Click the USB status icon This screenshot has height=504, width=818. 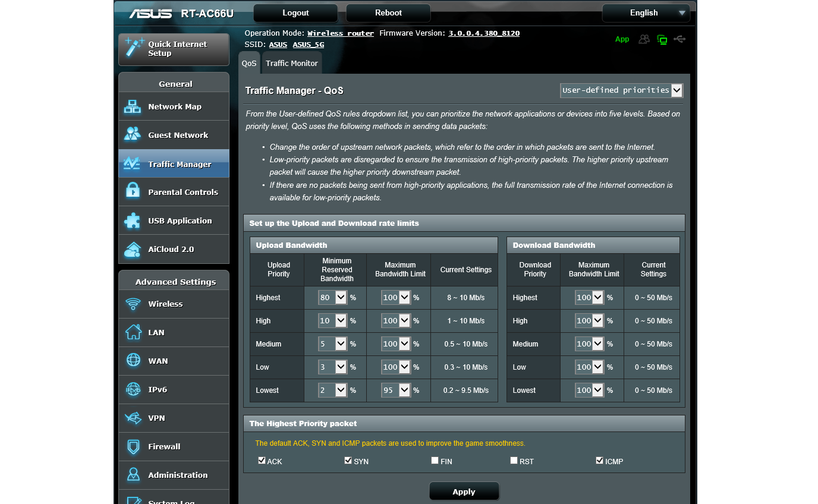pyautogui.click(x=680, y=39)
